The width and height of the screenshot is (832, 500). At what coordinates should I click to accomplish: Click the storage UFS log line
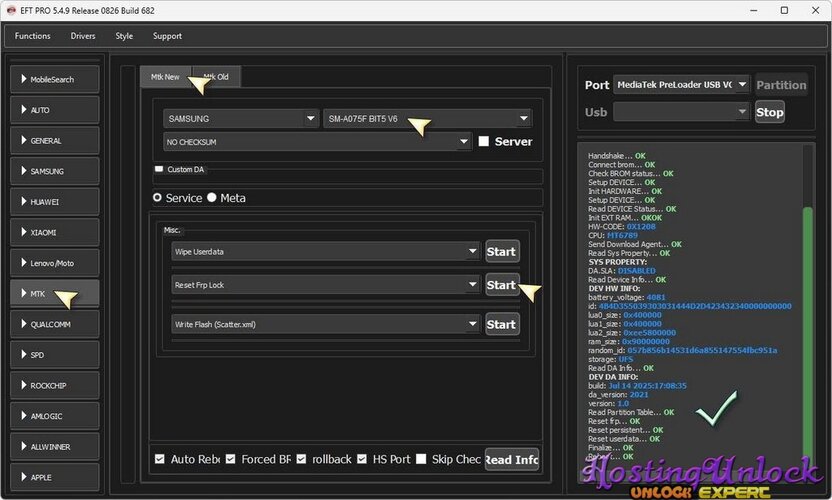pyautogui.click(x=611, y=359)
